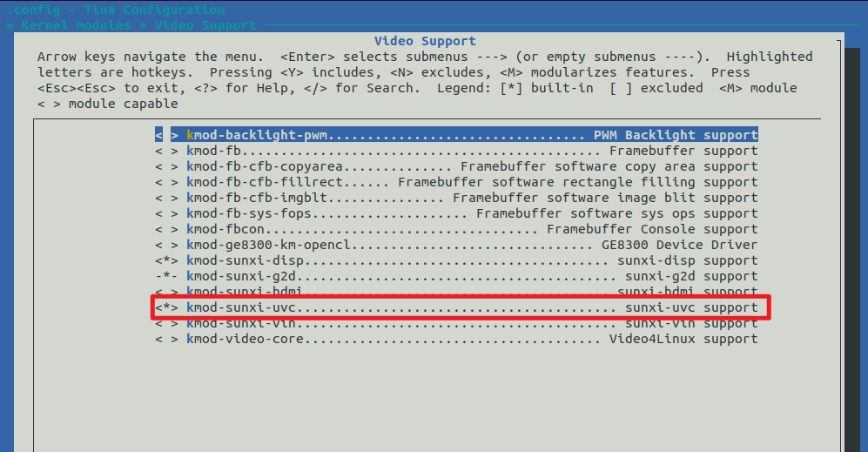Select the PWM Backlight support entry
The width and height of the screenshot is (868, 452).
click(471, 135)
